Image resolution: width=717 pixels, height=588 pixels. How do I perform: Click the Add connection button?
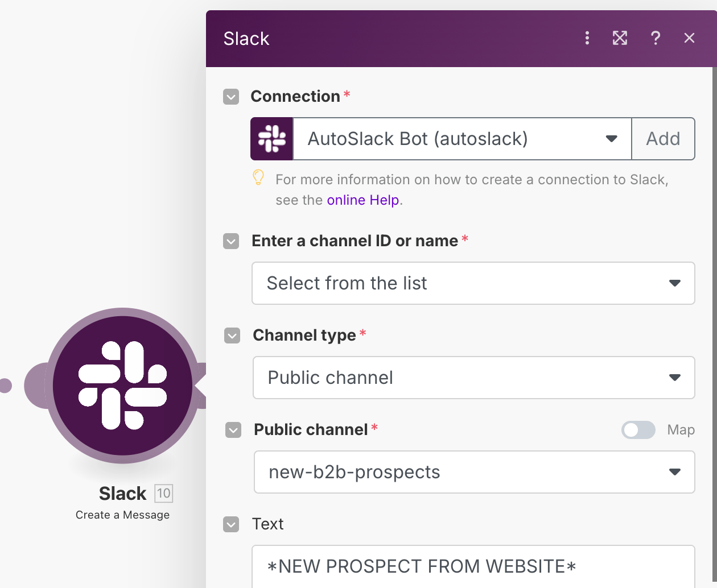[663, 139]
